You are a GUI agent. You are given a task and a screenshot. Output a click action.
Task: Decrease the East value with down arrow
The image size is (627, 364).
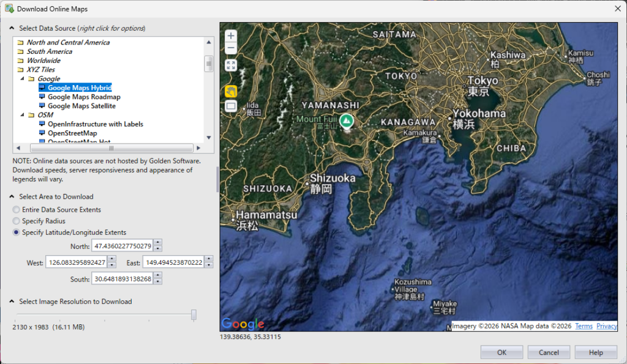[x=209, y=266]
